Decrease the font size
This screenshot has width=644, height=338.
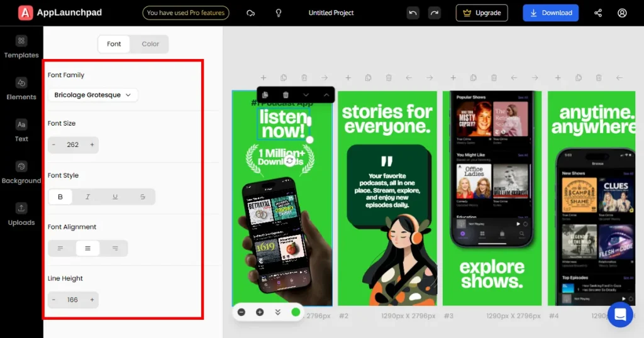click(54, 144)
